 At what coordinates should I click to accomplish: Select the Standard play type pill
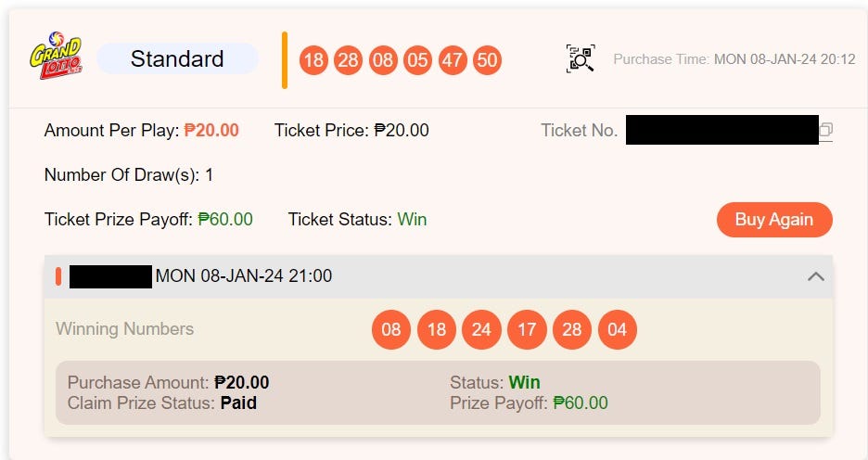coord(177,59)
